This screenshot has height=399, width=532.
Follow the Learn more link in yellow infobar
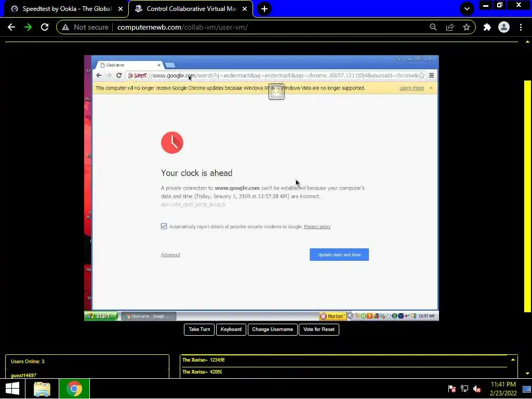[411, 88]
